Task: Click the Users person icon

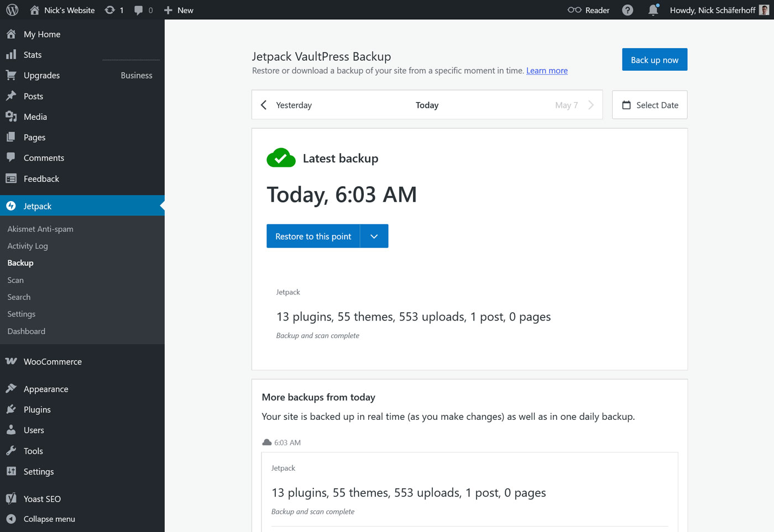Action: click(x=11, y=430)
